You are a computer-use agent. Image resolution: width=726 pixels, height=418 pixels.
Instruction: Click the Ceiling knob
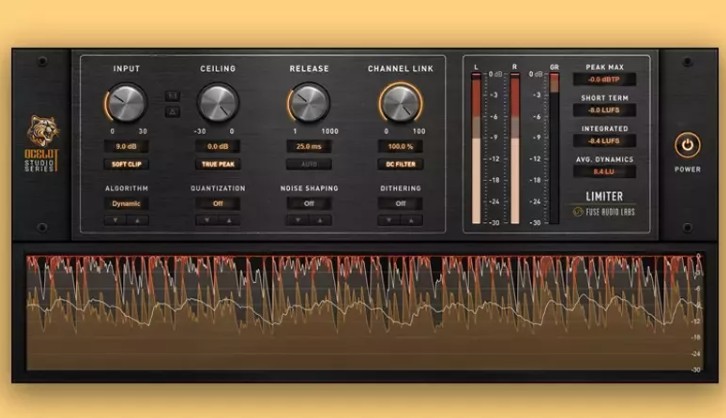point(218,103)
